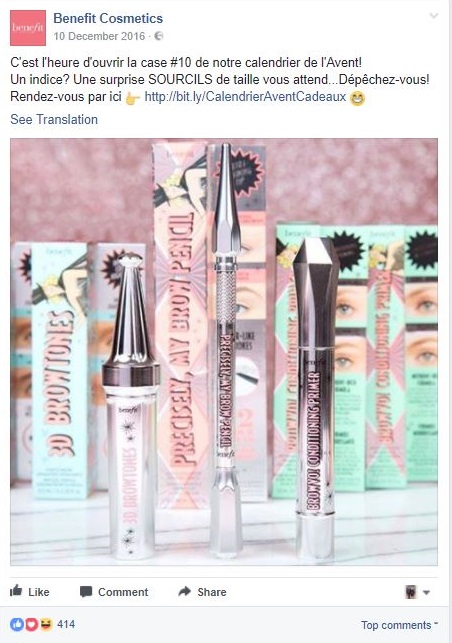Click the Share text label
Viewport: 452px width, 643px height.
[212, 592]
